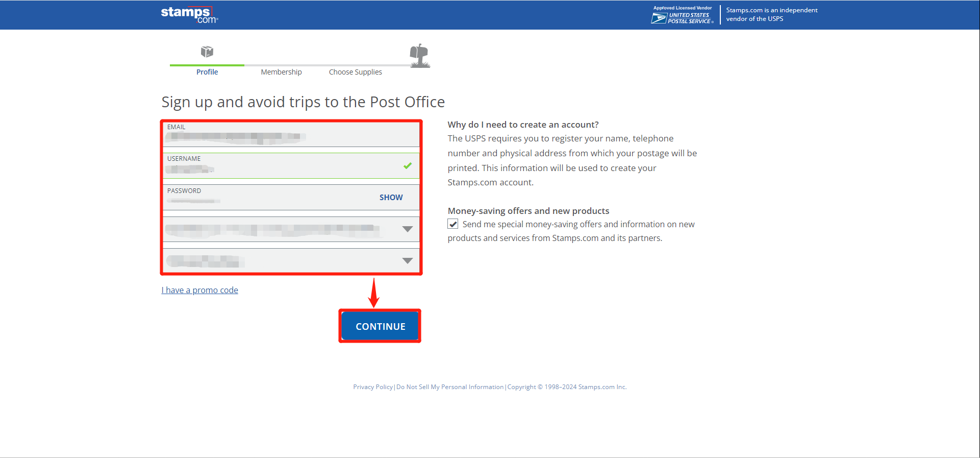
Task: Select the Membership step tab
Action: (281, 72)
